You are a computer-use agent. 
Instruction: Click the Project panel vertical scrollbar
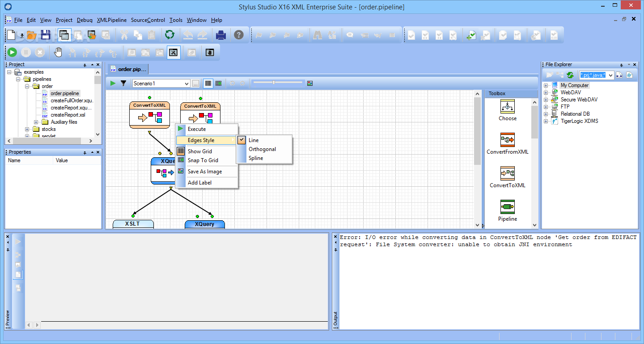coord(98,103)
